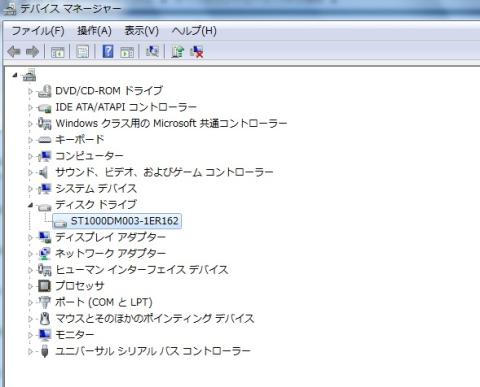Expand the IDE ATA/ATAPI コントローラー node
The image size is (480, 387).
(30, 107)
